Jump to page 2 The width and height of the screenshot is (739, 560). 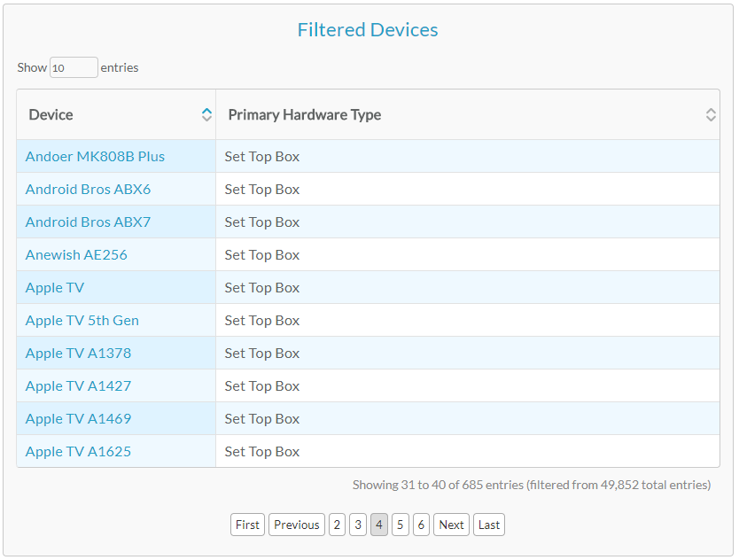tap(337, 525)
